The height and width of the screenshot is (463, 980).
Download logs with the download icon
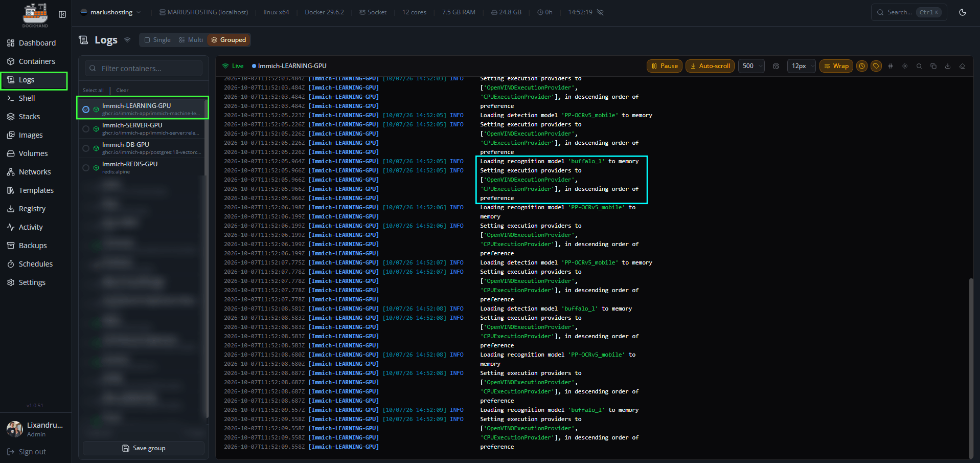948,66
